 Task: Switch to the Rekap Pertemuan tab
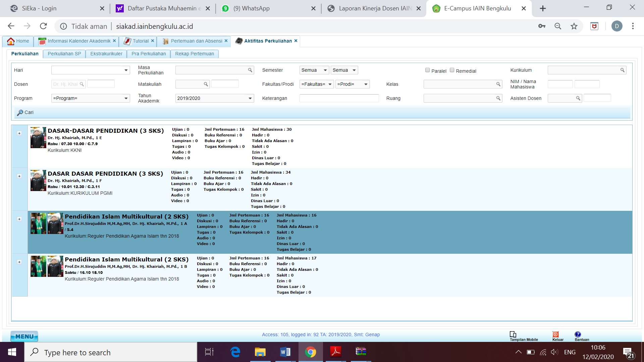tap(194, 54)
